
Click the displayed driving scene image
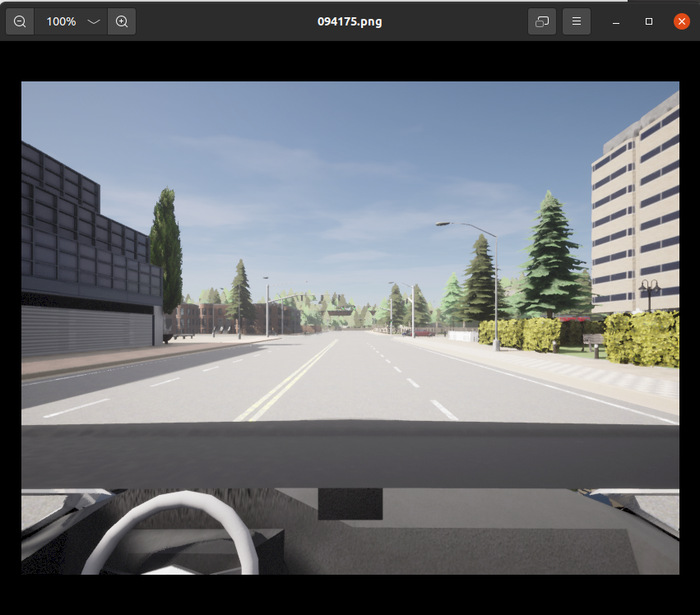coord(350,327)
